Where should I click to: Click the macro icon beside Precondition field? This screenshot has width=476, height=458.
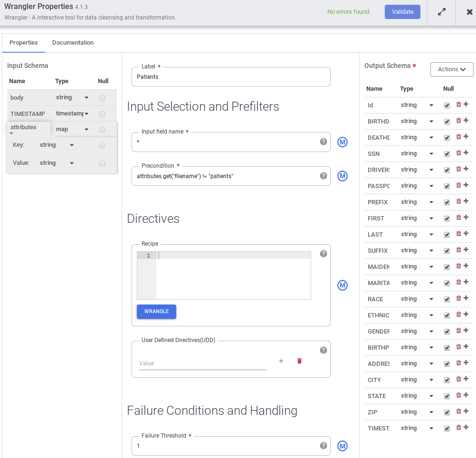[343, 176]
